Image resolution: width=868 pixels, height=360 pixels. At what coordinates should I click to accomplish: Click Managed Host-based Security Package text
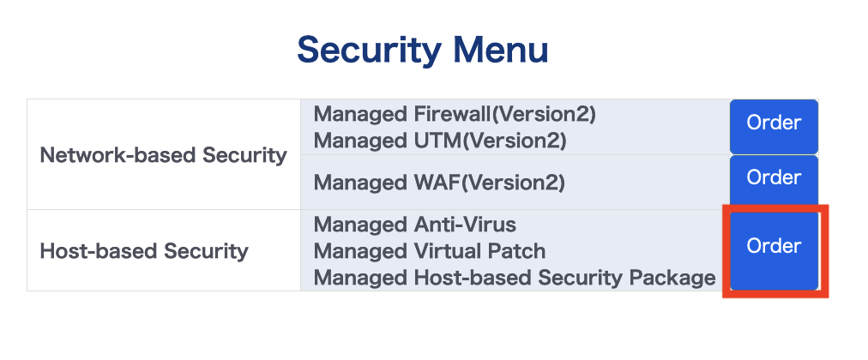pos(515,277)
